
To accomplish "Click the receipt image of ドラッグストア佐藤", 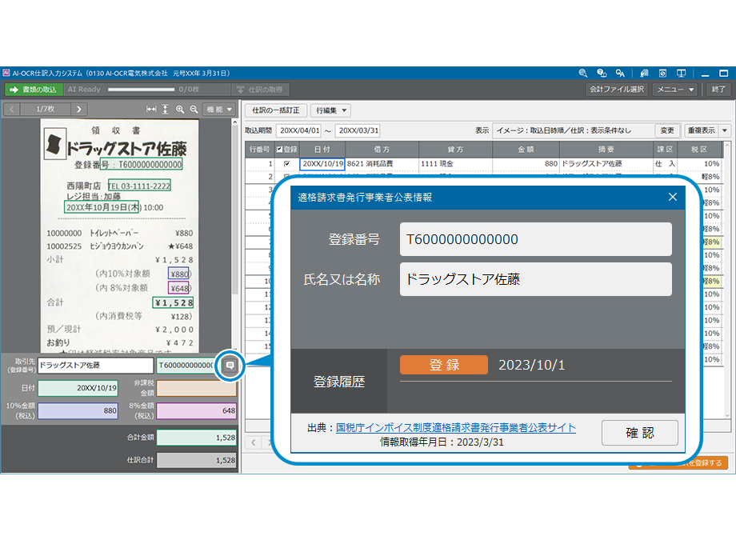I will pos(120,236).
